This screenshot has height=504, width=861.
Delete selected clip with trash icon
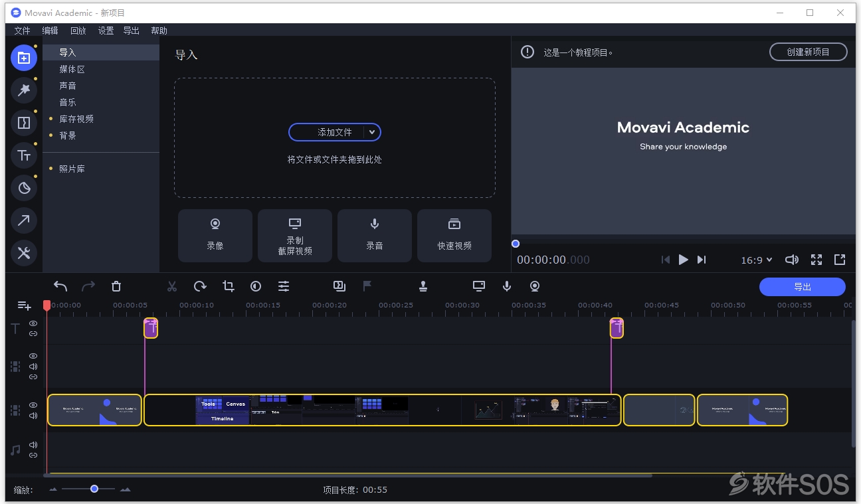(116, 286)
